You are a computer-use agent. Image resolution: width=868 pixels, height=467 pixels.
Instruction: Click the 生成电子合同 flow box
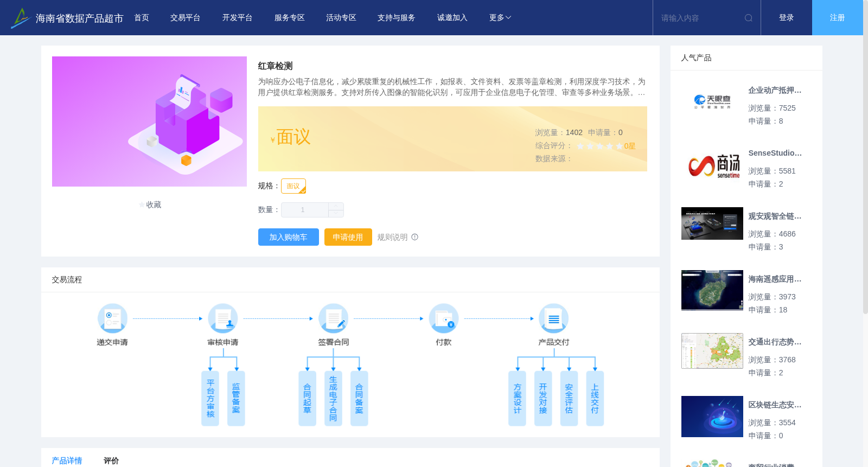click(333, 399)
